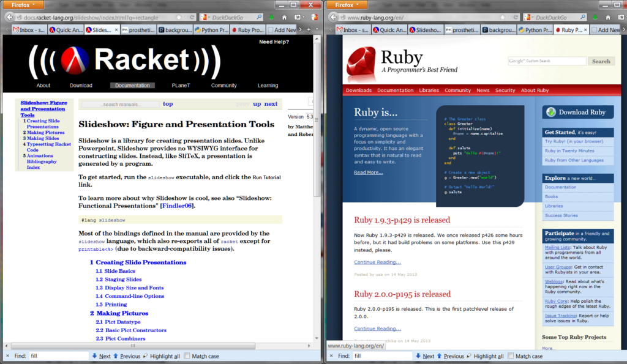Bookmark the ruby-lang.org page with the star

point(503,17)
